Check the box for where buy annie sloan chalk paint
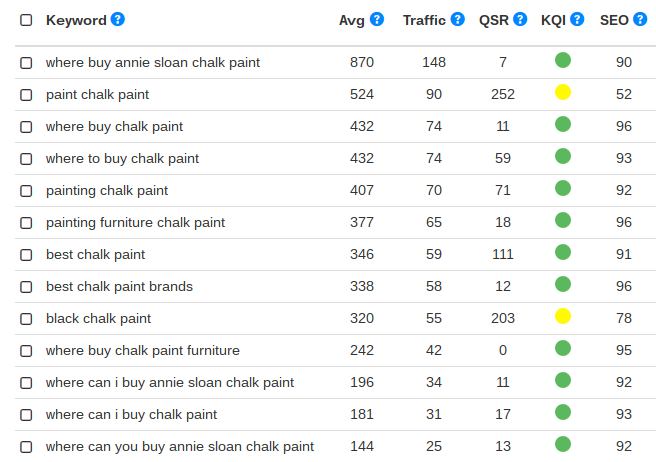656x462 pixels. pos(26,63)
